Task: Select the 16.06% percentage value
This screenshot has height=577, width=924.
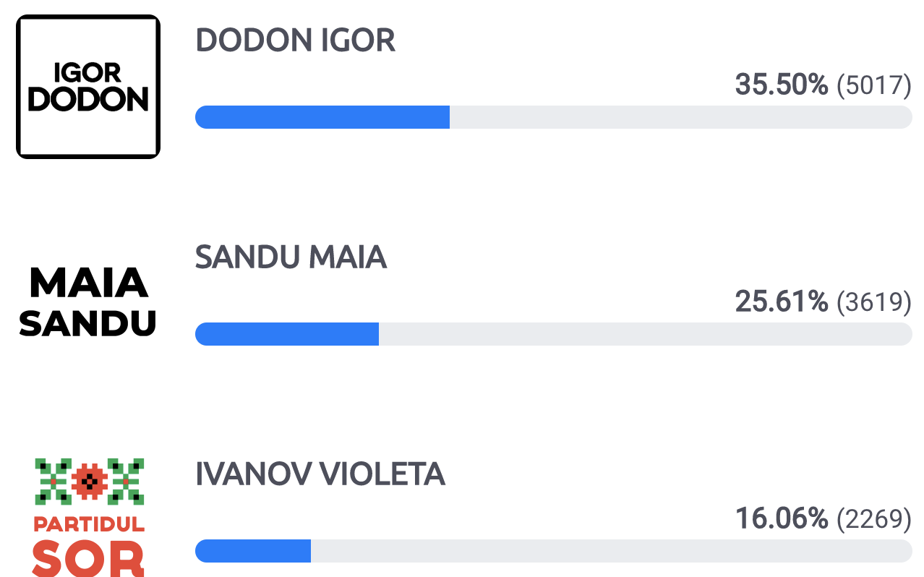Action: tap(782, 518)
